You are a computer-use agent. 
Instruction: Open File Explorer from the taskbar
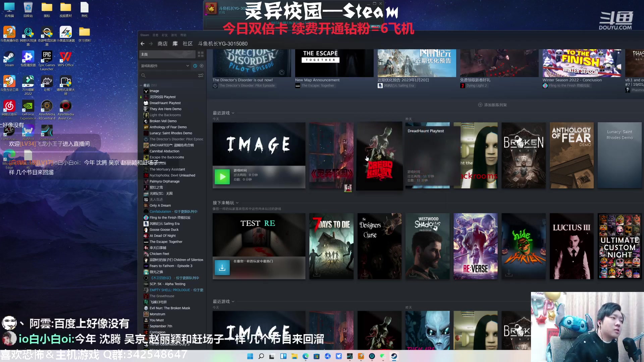[x=294, y=356]
